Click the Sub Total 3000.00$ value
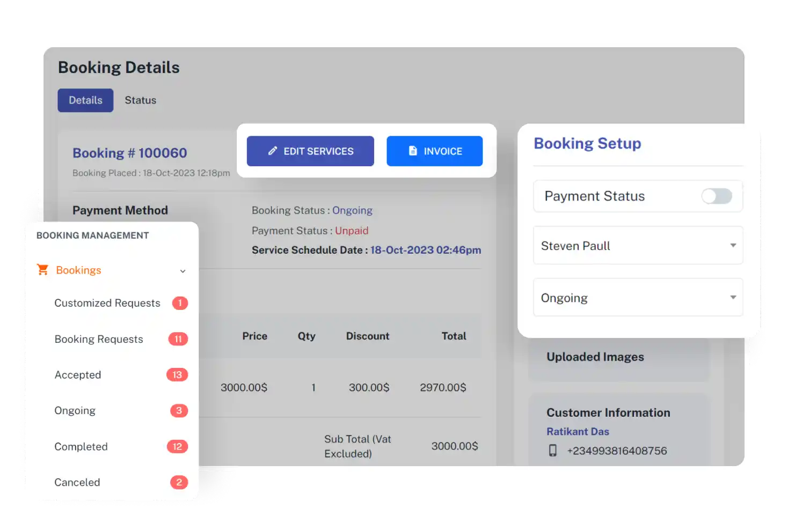Viewport: 788px width, 532px height. [455, 446]
